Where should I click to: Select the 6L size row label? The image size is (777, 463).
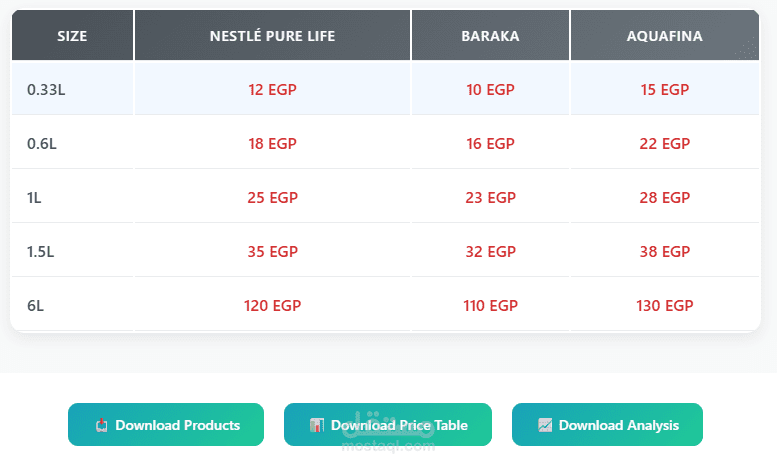tap(35, 305)
